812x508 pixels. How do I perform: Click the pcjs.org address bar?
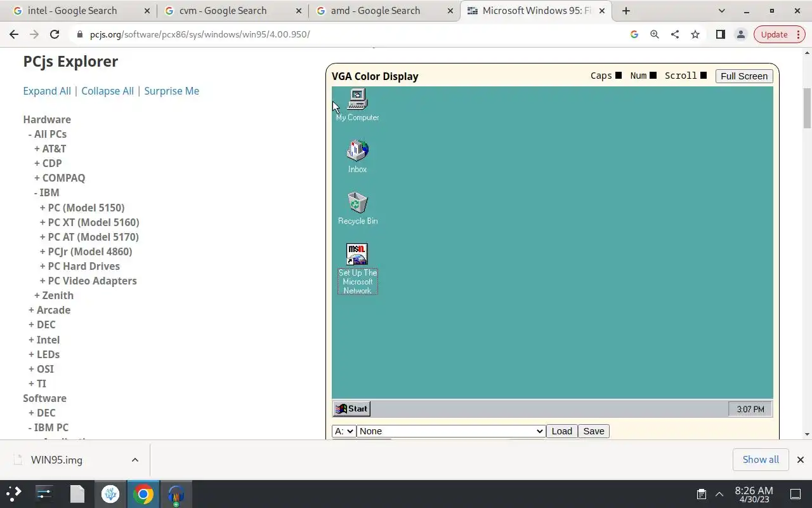(349, 34)
